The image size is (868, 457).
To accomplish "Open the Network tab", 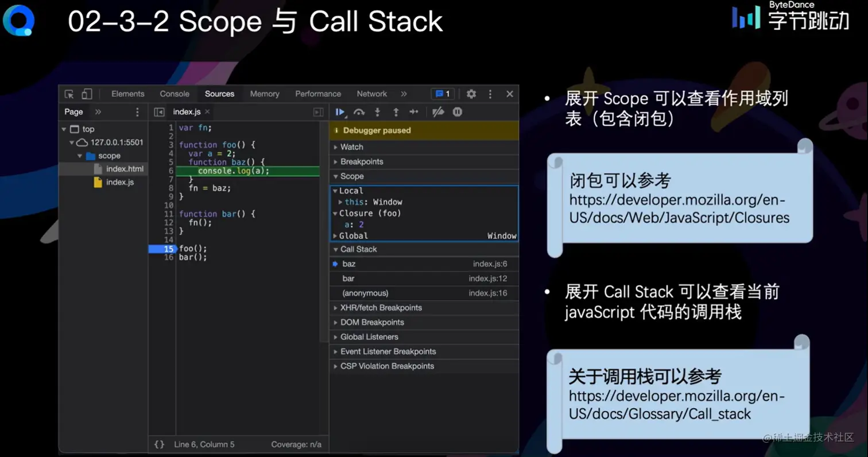I will [372, 94].
